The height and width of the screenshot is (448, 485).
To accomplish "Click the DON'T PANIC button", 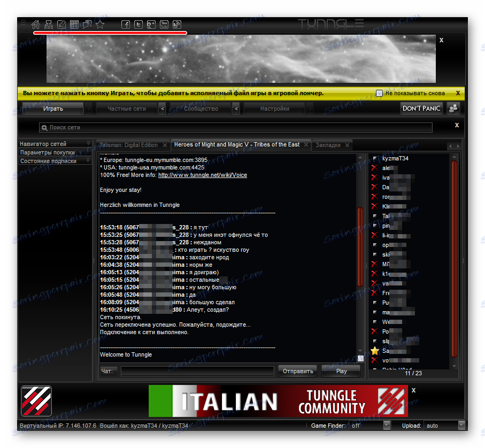I will [421, 109].
